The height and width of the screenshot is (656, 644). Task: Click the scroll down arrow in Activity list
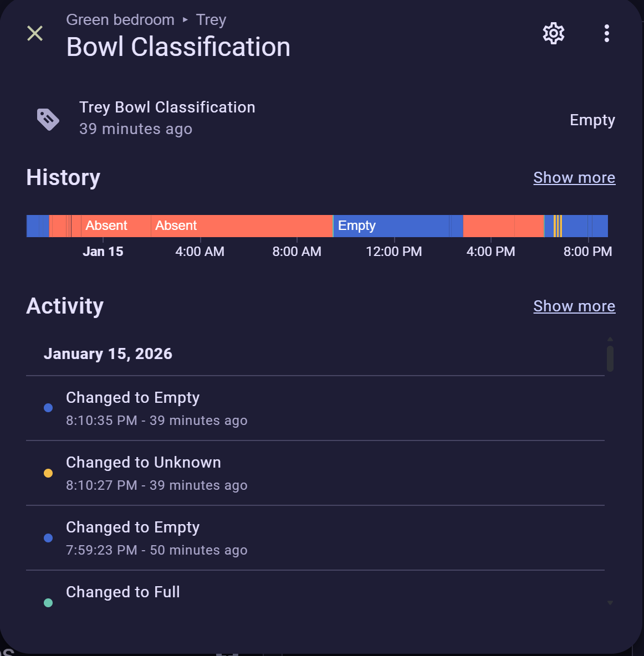610,603
